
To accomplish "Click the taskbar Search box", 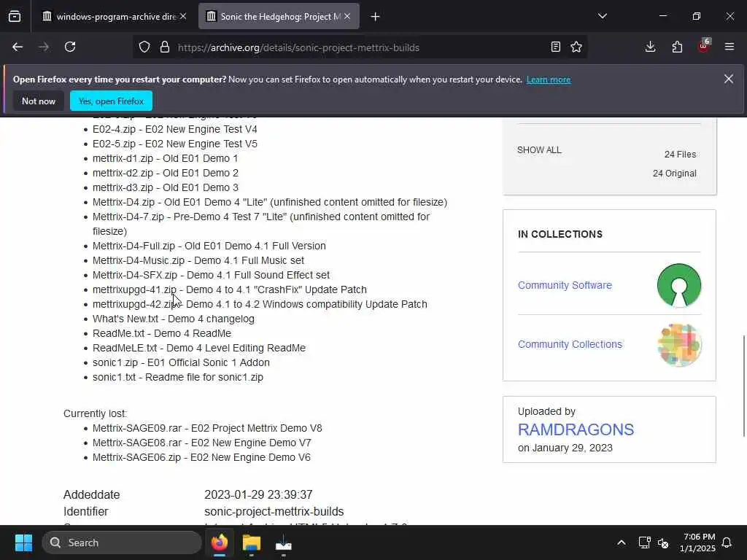I will click(122, 542).
